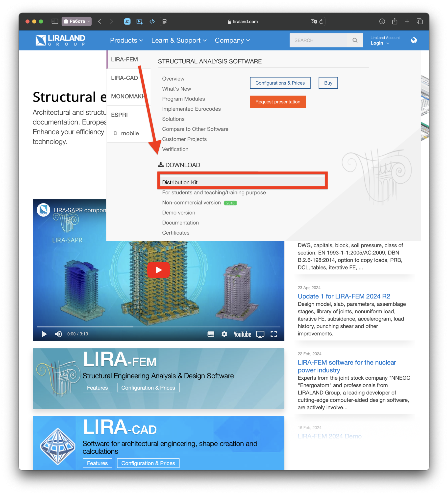Click into the SEARCH input field
The width and height of the screenshot is (448, 495).
[x=318, y=40]
